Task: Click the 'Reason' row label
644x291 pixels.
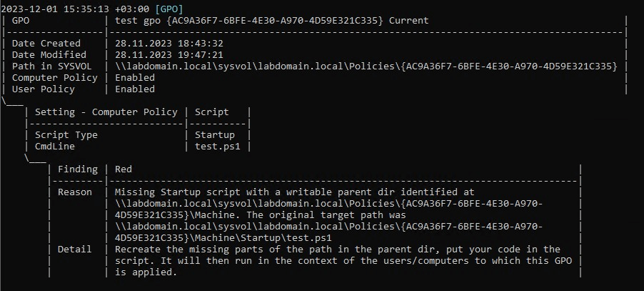Action: click(75, 192)
